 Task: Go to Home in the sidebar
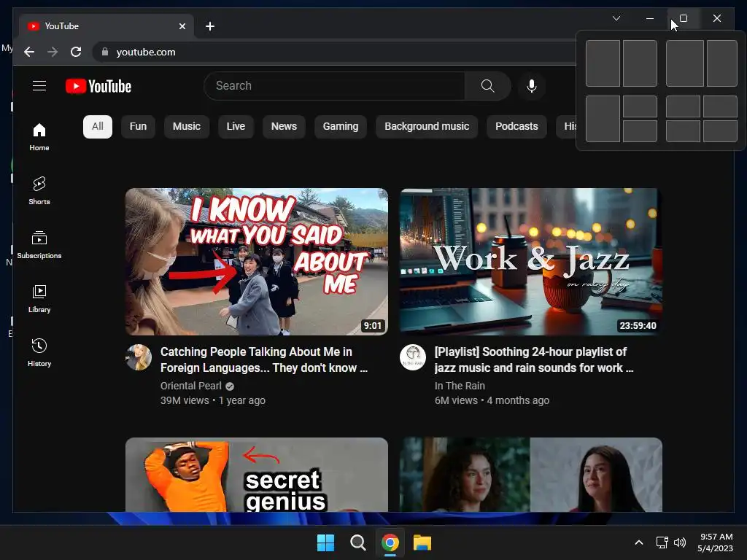[x=39, y=136]
